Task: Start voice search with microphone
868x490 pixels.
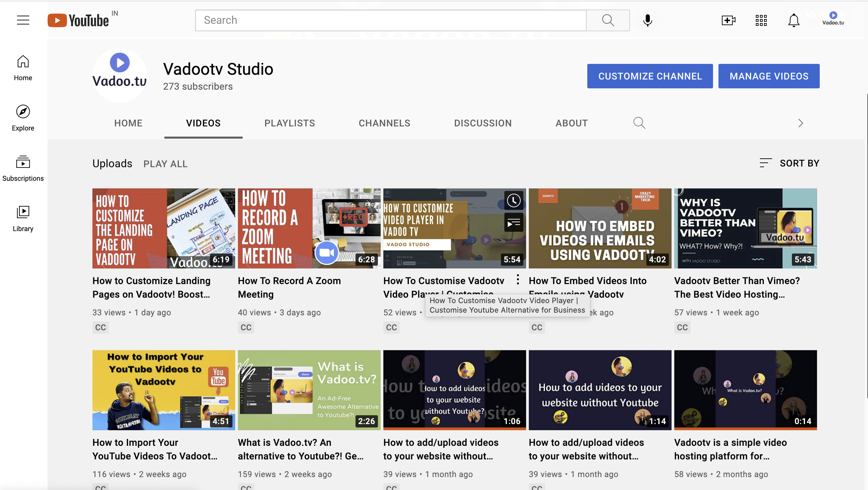Action: (648, 20)
